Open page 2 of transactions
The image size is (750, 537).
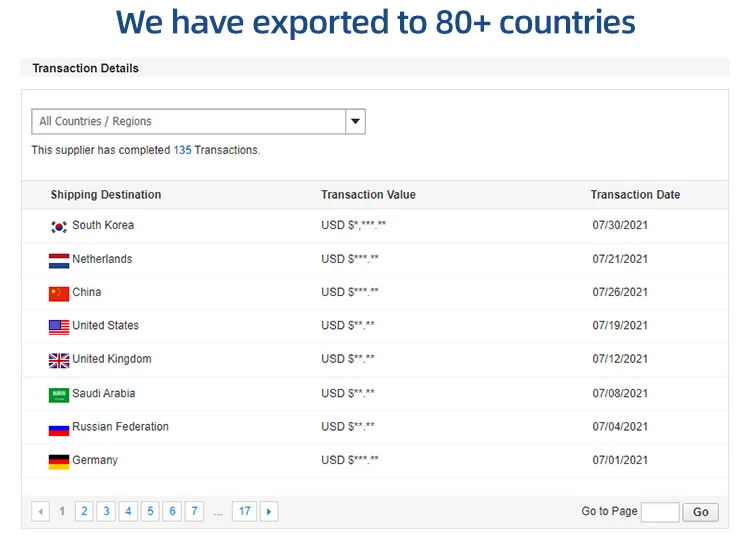[84, 512]
